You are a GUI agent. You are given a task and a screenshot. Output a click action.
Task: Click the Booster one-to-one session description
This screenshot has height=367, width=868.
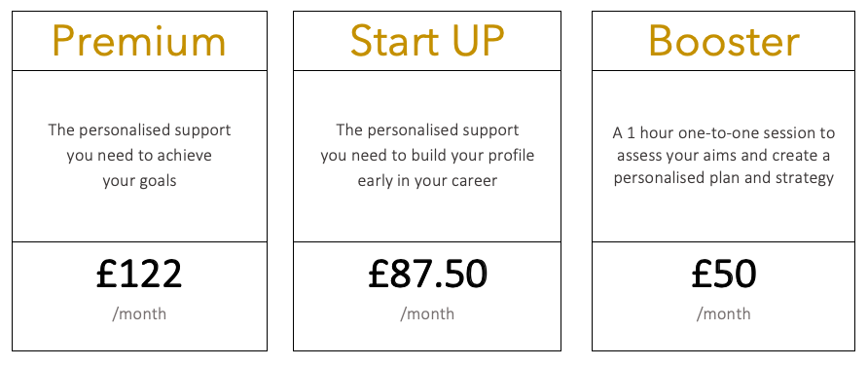tap(724, 156)
